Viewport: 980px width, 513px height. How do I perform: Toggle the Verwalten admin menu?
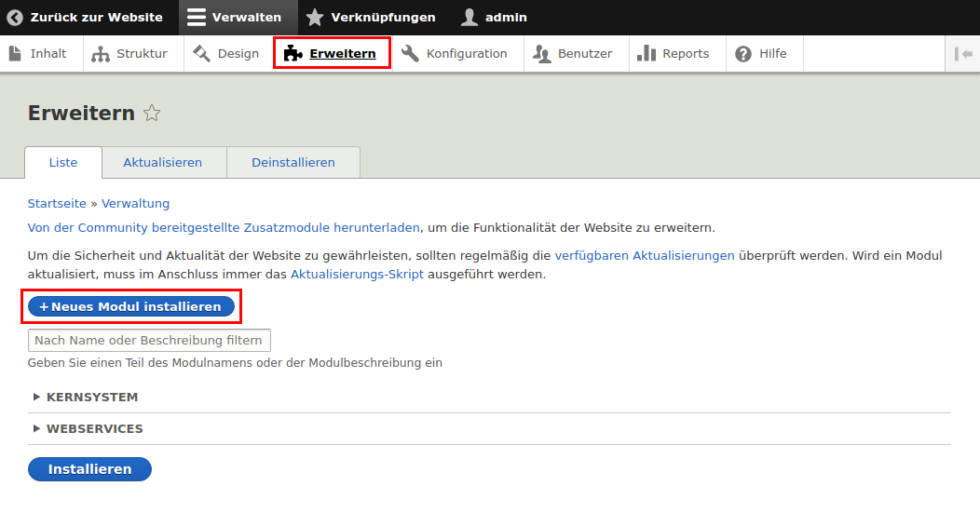[x=234, y=18]
